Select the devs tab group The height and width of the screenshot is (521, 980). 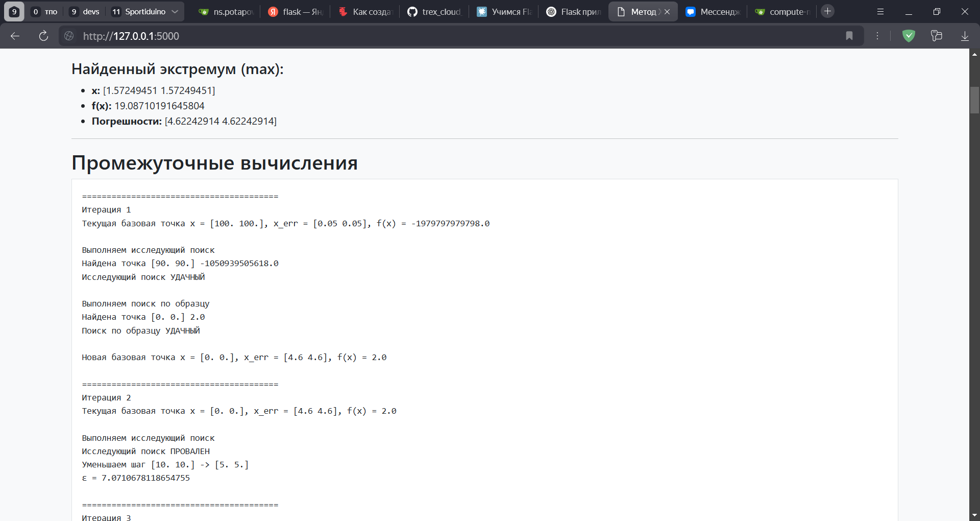coord(85,11)
